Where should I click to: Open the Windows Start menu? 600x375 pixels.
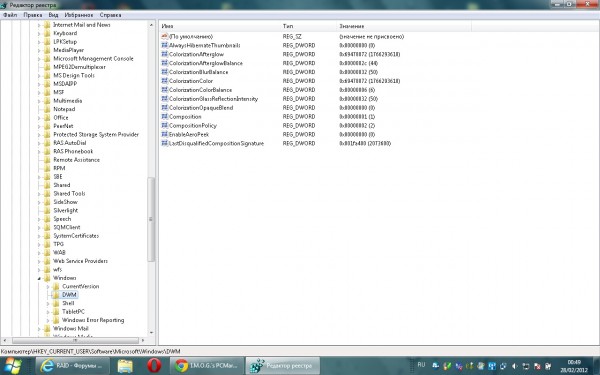coord(13,365)
